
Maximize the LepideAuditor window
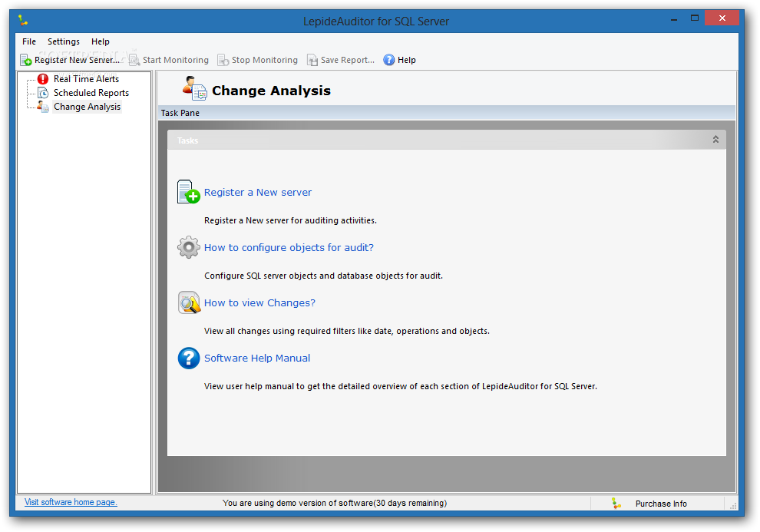pos(695,18)
